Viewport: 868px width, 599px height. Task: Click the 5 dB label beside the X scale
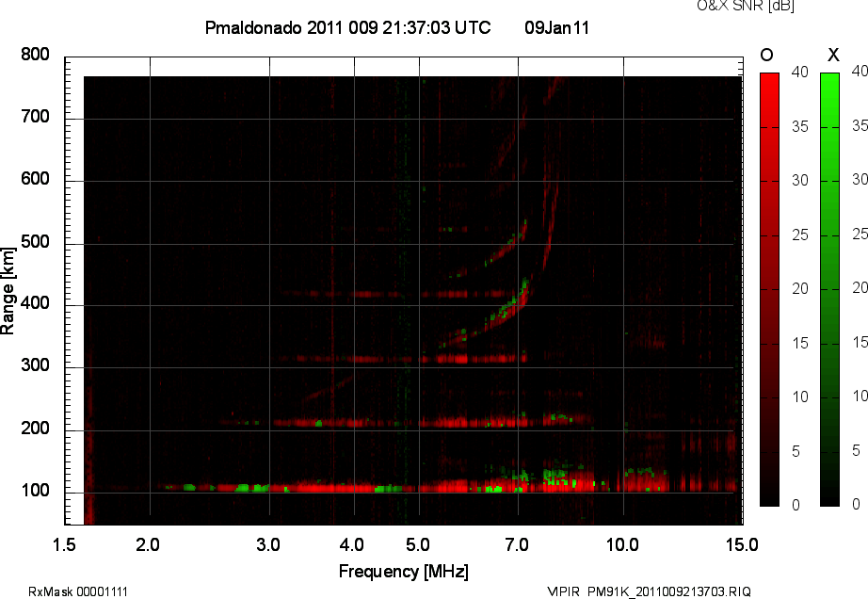coord(856,450)
